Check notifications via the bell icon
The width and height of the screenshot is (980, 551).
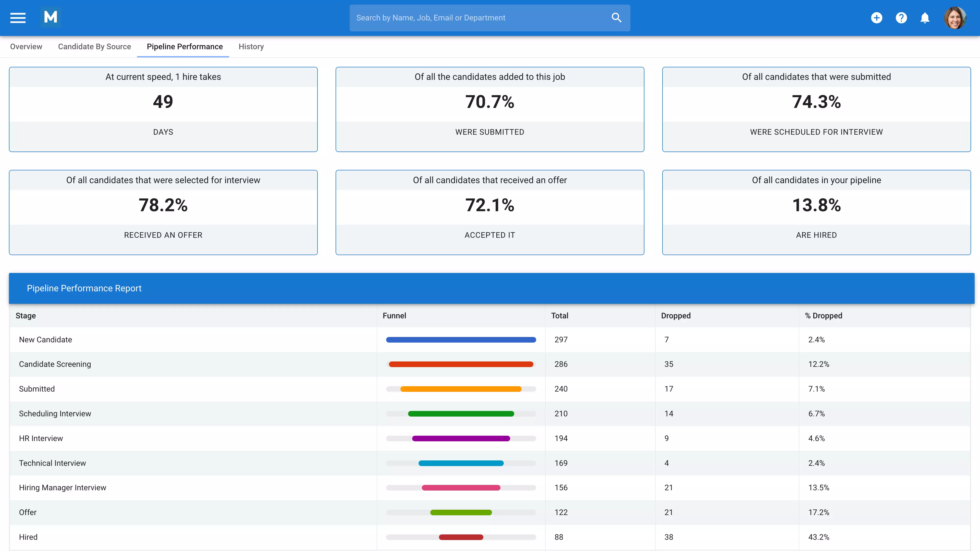pos(925,18)
